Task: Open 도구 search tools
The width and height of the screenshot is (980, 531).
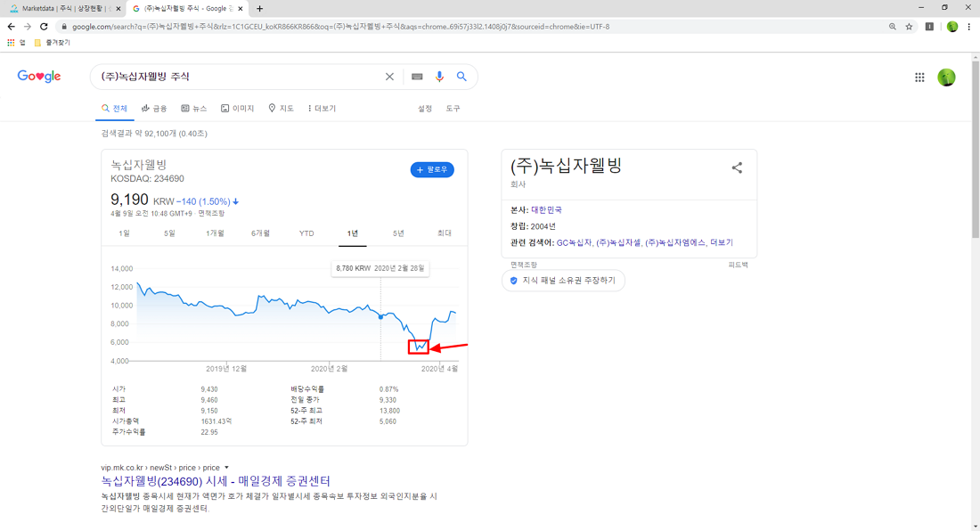Action: (x=453, y=109)
